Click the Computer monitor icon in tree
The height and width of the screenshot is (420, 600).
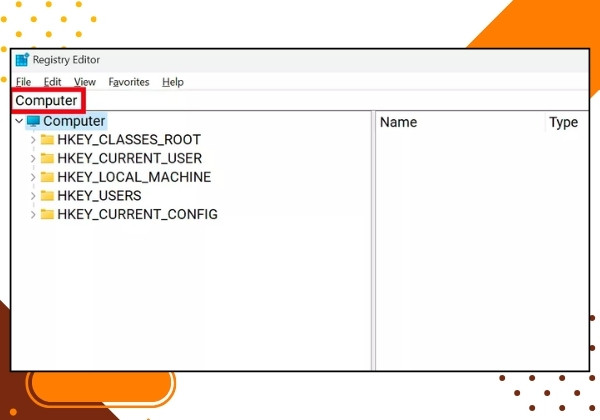pyautogui.click(x=33, y=121)
